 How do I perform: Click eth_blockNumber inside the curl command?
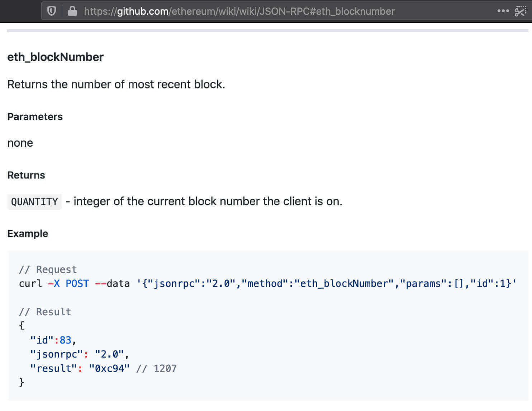pos(344,284)
